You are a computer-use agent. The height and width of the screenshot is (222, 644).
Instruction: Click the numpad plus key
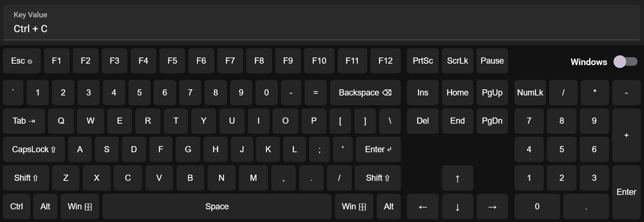tap(626, 135)
